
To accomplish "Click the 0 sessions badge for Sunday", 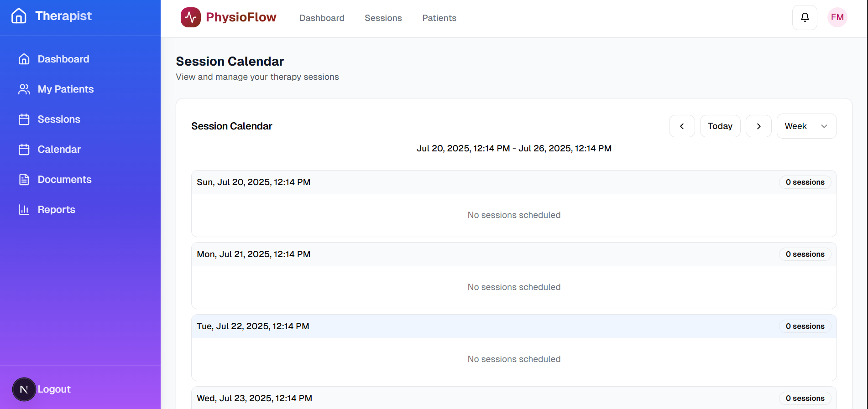I will tap(805, 182).
